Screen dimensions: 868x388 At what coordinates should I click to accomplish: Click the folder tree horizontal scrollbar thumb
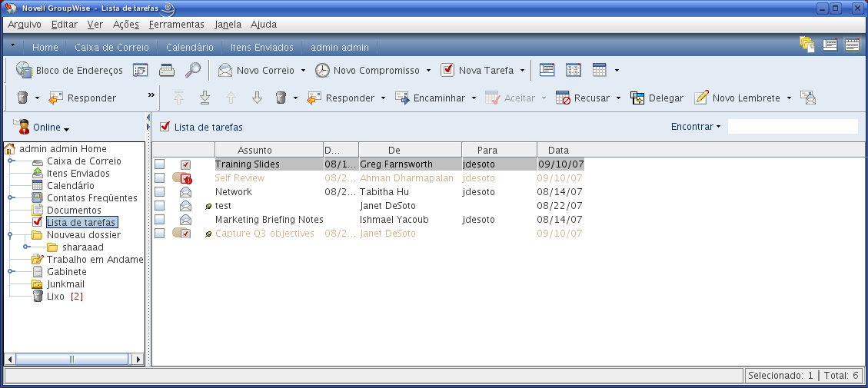[72, 360]
